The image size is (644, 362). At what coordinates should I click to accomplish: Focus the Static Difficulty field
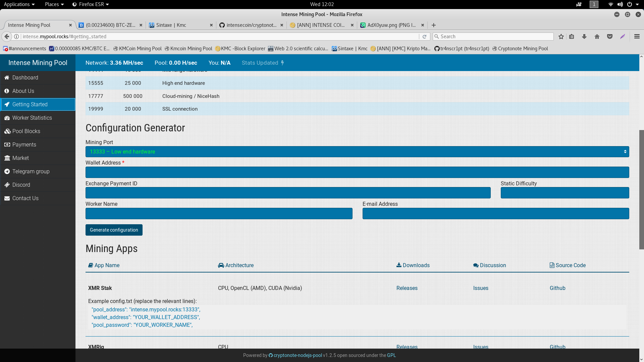[x=565, y=193]
